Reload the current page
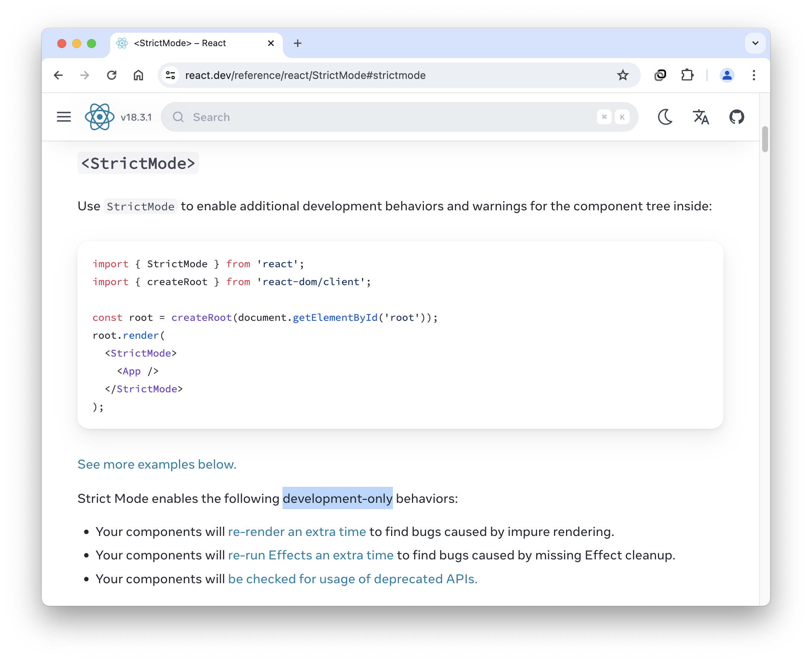This screenshot has width=812, height=661. tap(112, 76)
